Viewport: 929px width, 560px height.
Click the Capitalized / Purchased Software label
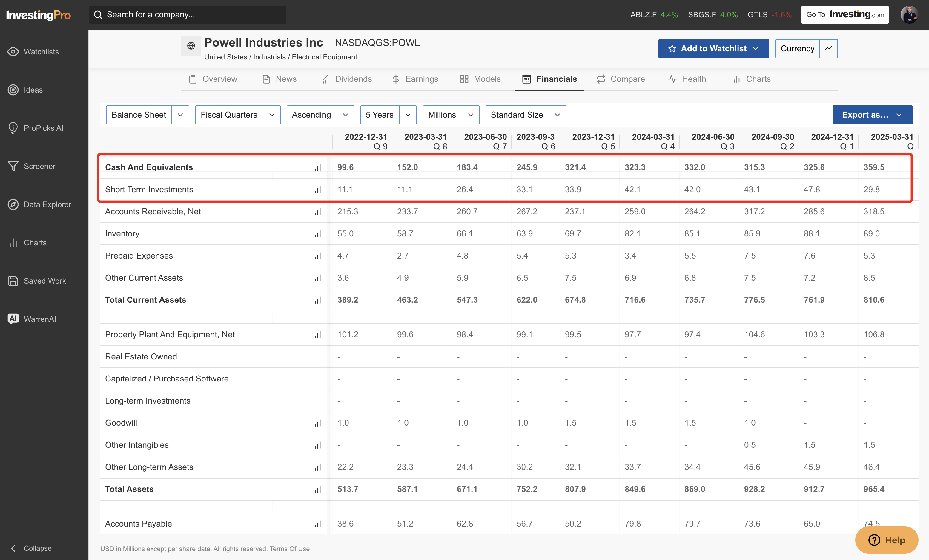(x=167, y=379)
